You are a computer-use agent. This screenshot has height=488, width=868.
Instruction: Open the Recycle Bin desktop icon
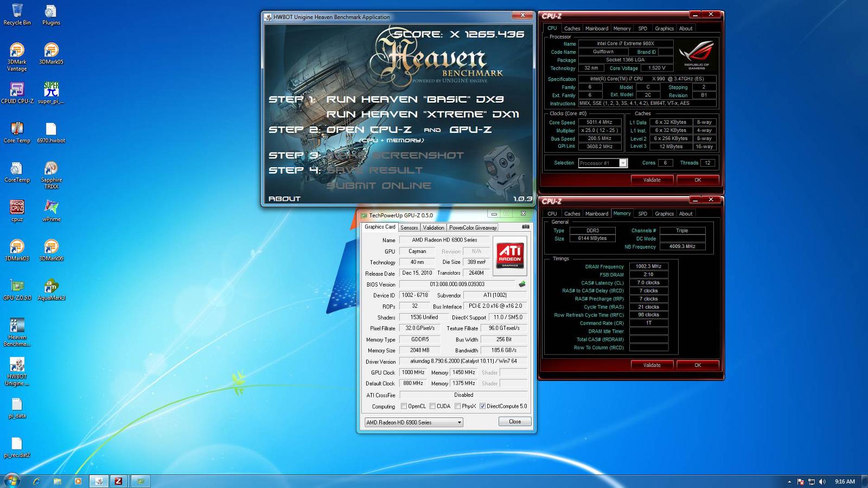coord(17,15)
